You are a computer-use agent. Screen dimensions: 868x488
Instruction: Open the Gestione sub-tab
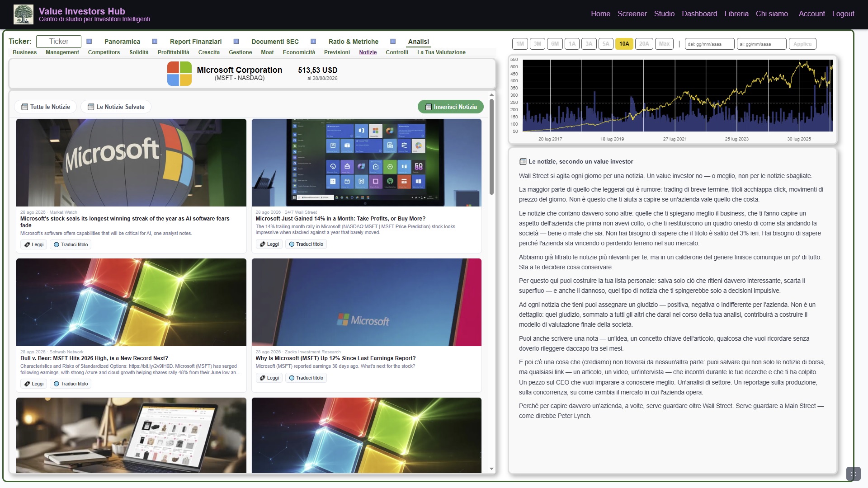[x=241, y=52]
